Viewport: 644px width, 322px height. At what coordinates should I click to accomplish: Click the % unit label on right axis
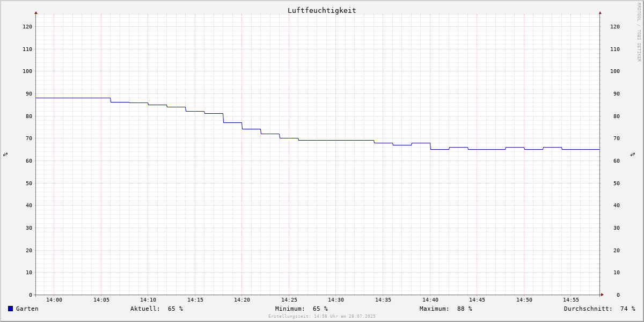click(x=633, y=154)
